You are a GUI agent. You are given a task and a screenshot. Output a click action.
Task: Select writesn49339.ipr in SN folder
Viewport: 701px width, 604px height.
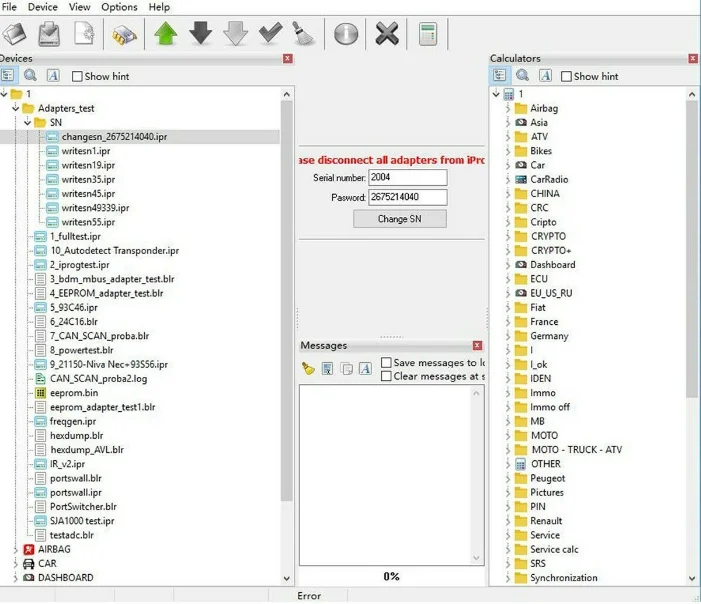tap(95, 208)
